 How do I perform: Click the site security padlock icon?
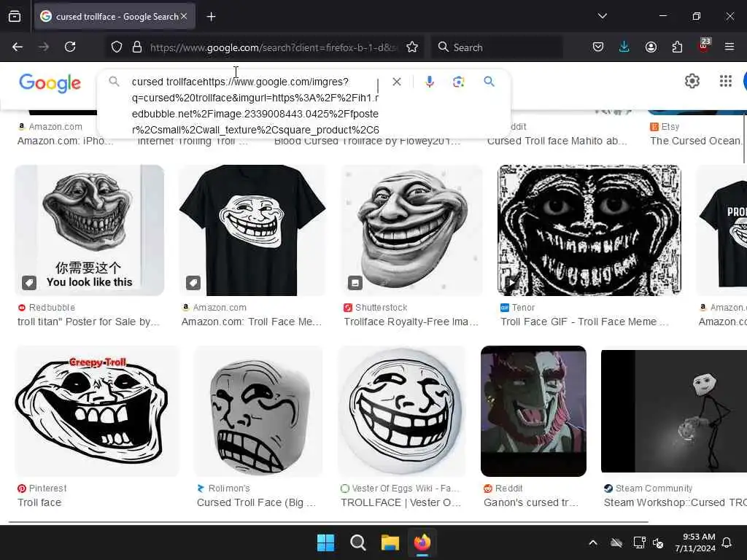pos(137,47)
